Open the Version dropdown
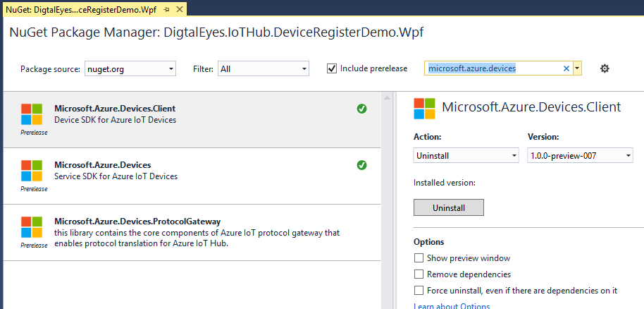The width and height of the screenshot is (644, 309). tap(580, 155)
